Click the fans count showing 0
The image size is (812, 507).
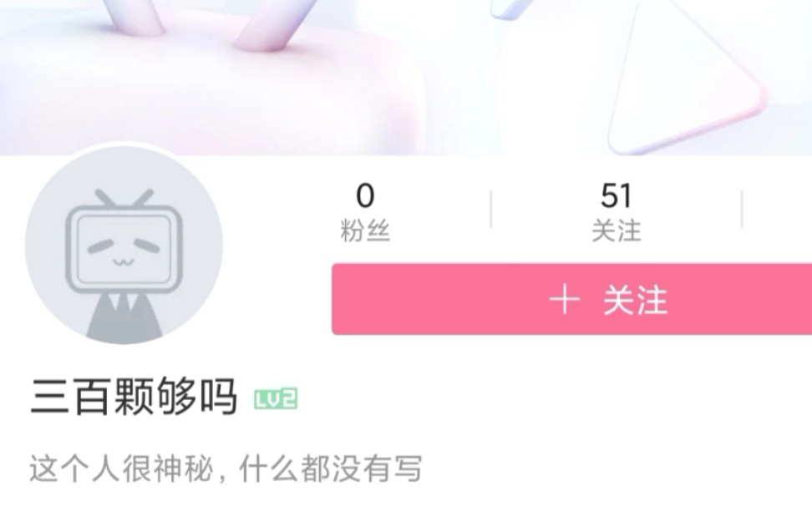click(365, 195)
